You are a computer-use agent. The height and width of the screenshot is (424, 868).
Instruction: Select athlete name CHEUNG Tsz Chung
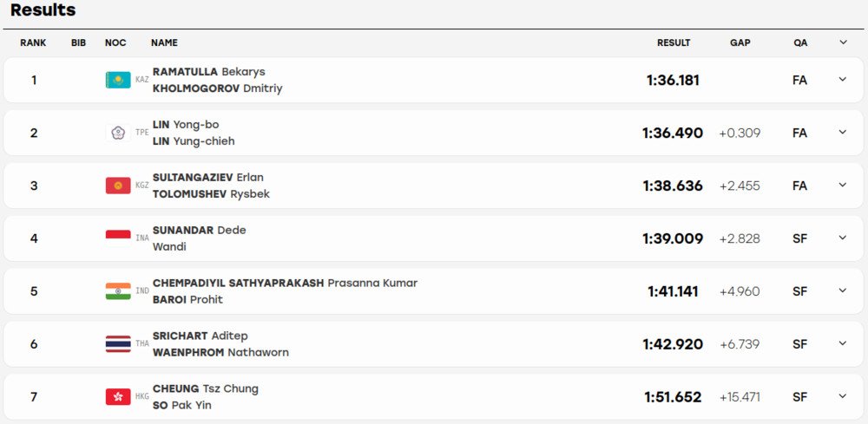tap(206, 388)
